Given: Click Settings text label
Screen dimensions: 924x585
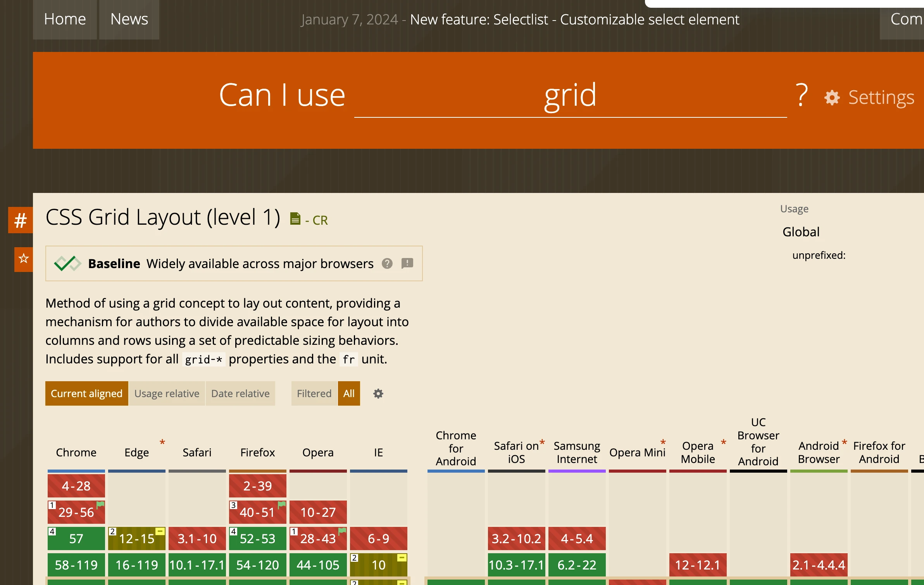Looking at the screenshot, I should point(881,97).
